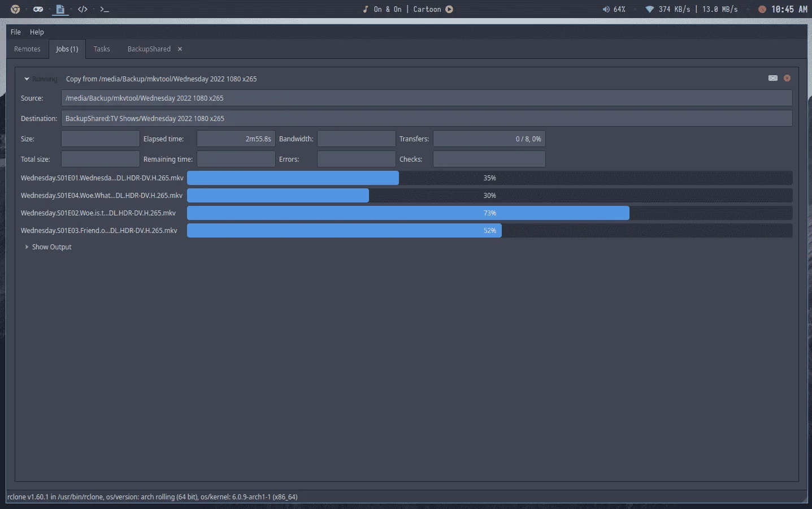Click the music note icon in top bar
Viewport: 812px width, 509px height.
[x=366, y=9]
